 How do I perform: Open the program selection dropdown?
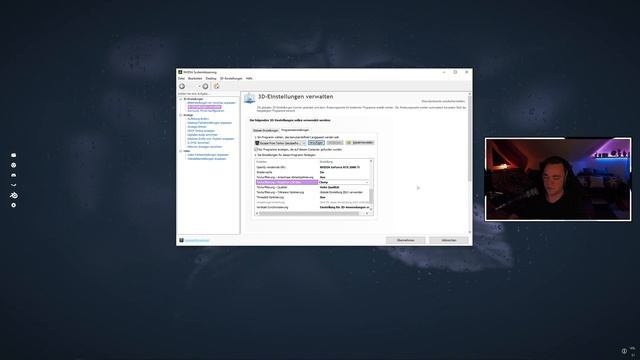[280, 143]
